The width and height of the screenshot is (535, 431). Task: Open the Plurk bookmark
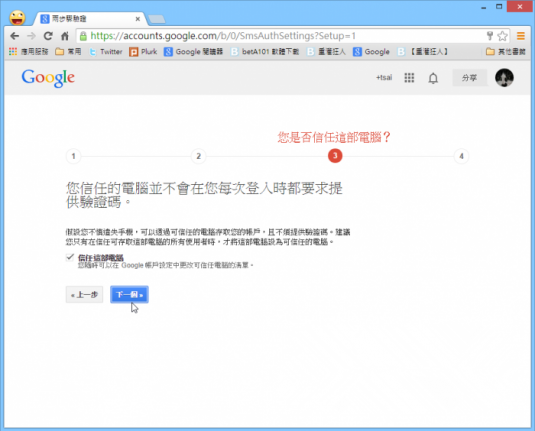(x=143, y=52)
